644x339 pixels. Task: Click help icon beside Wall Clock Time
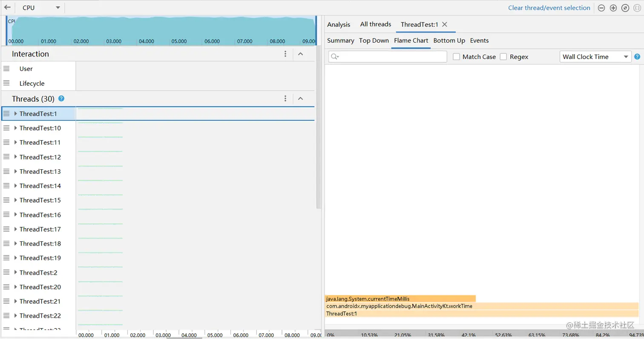[x=637, y=57]
